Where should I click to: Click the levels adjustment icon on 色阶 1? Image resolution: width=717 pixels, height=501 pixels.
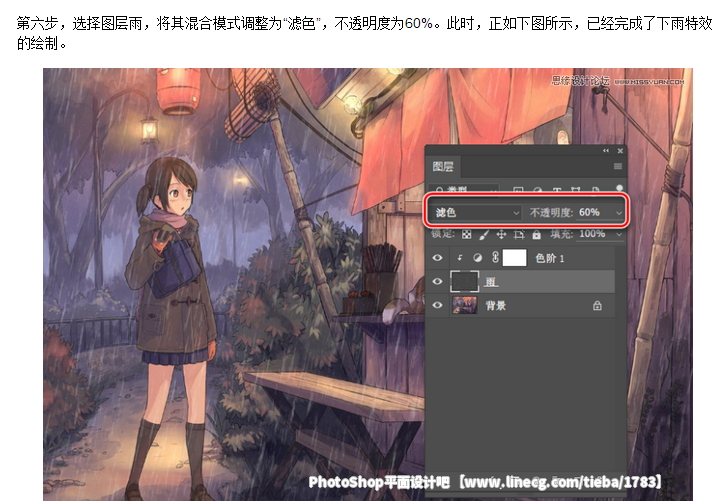pos(477,258)
